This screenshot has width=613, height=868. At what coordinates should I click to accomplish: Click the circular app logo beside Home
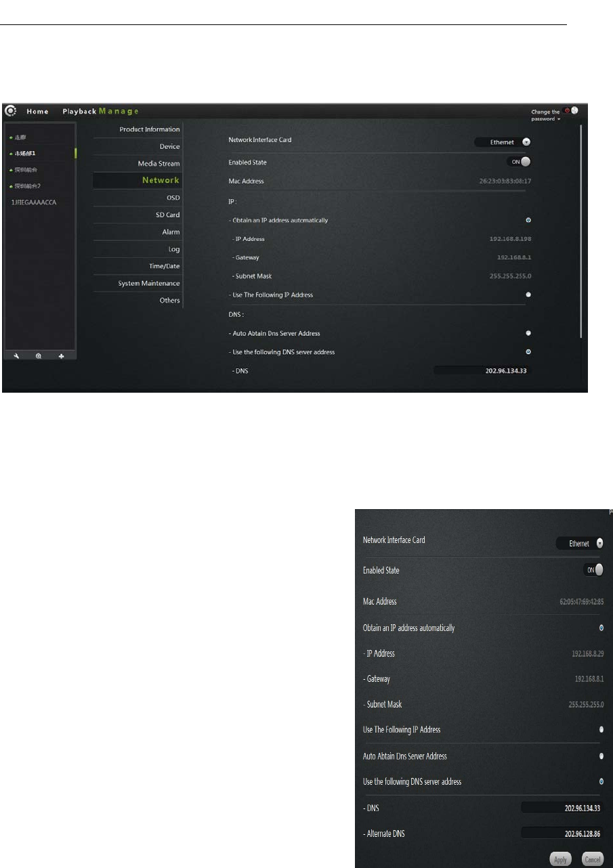click(x=11, y=111)
